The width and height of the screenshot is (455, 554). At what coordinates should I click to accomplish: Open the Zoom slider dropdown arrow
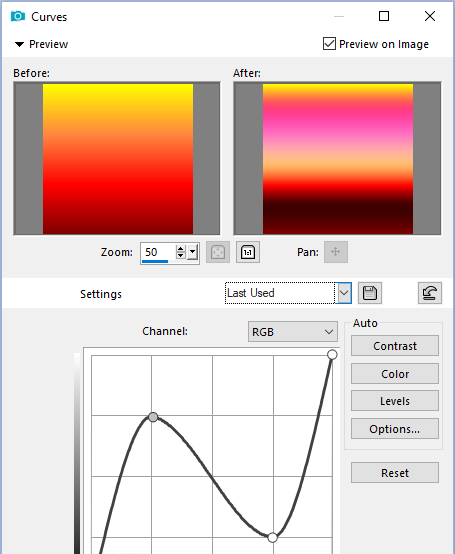point(192,252)
